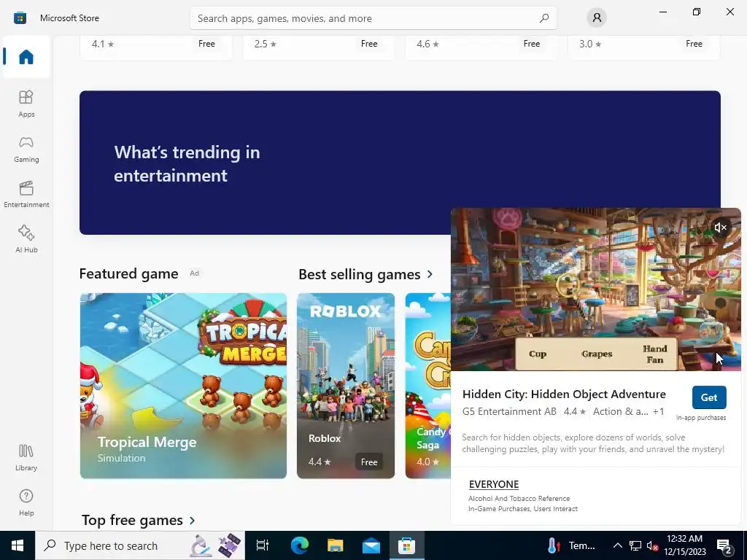This screenshot has height=560, width=747.
Task: Open the Roblox game card
Action: 346,386
